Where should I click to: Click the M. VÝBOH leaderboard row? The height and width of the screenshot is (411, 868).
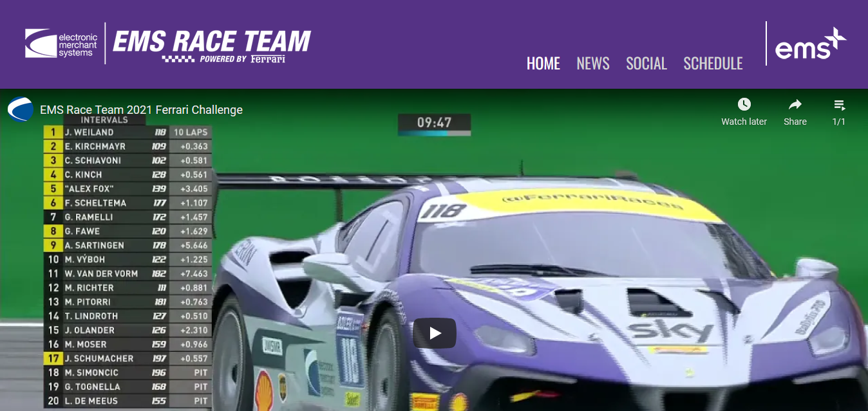(127, 259)
